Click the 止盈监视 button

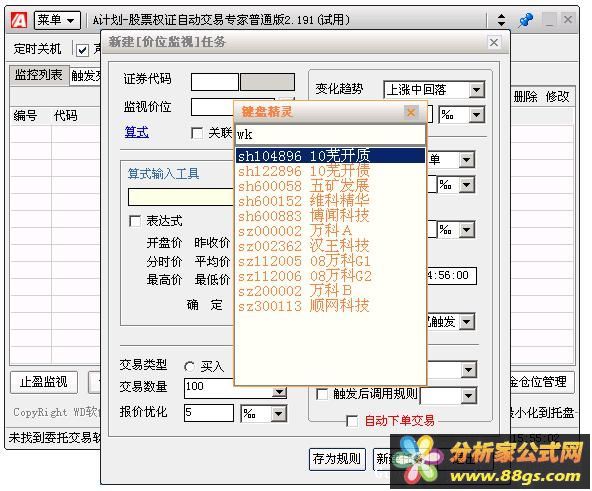click(x=44, y=382)
